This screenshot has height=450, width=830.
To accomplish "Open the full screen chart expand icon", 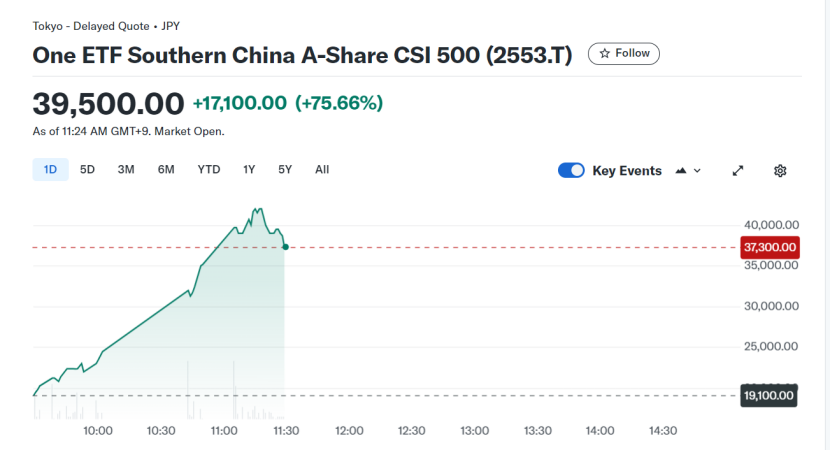I will (738, 170).
